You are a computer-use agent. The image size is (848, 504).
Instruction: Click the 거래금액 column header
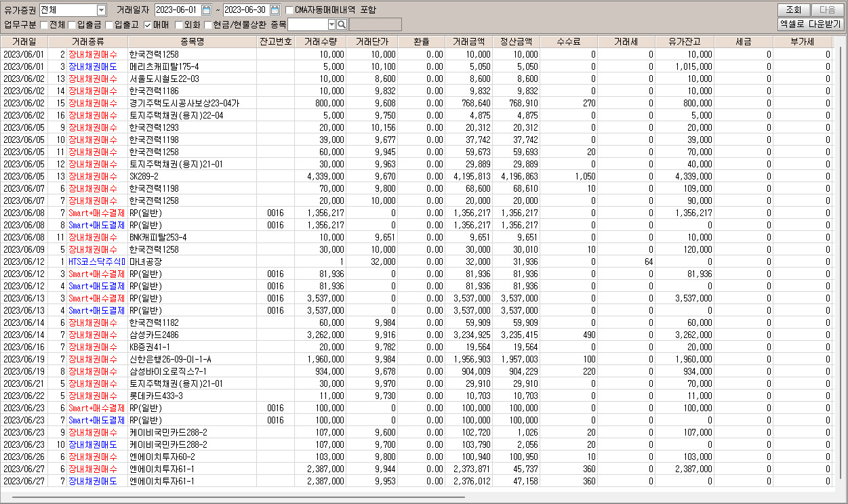coord(469,42)
